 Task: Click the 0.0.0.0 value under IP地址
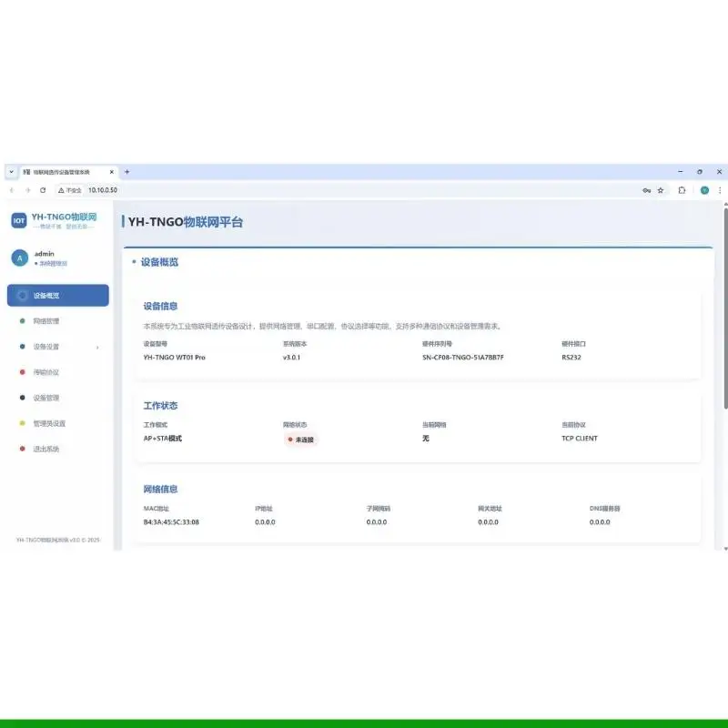click(265, 521)
